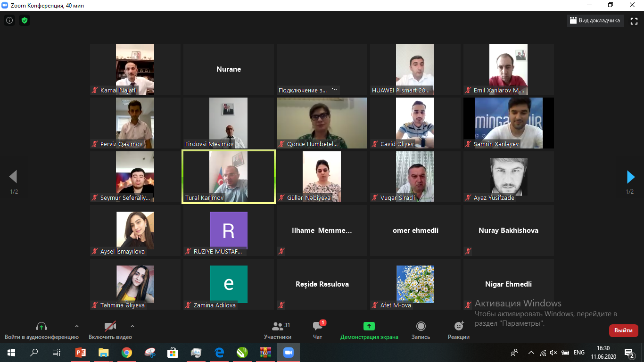Select Tural Karimov's highlighted video tile

(x=229, y=177)
